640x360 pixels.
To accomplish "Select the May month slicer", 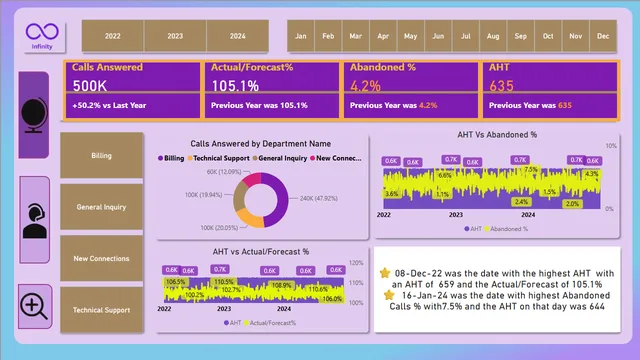I will 411,36.
